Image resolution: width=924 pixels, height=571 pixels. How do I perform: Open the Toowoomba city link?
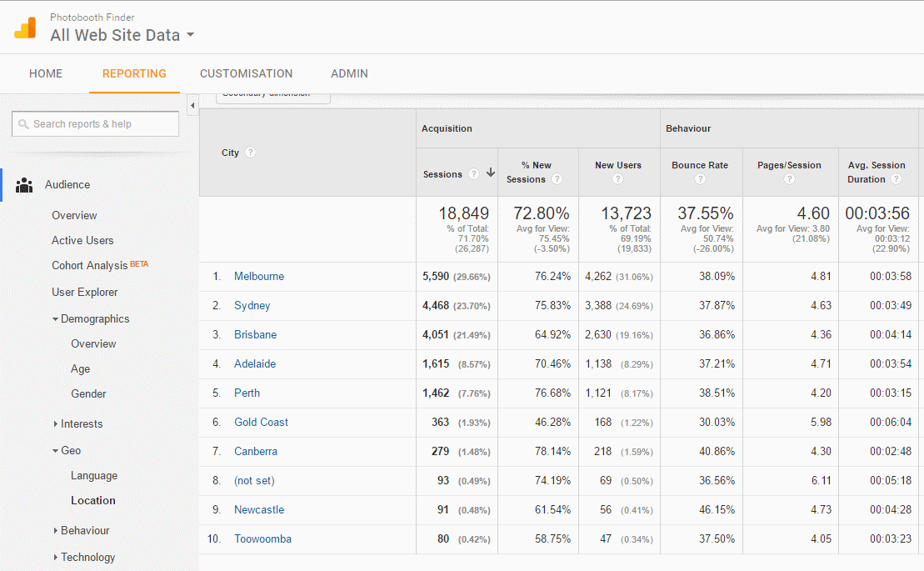pyautogui.click(x=262, y=538)
